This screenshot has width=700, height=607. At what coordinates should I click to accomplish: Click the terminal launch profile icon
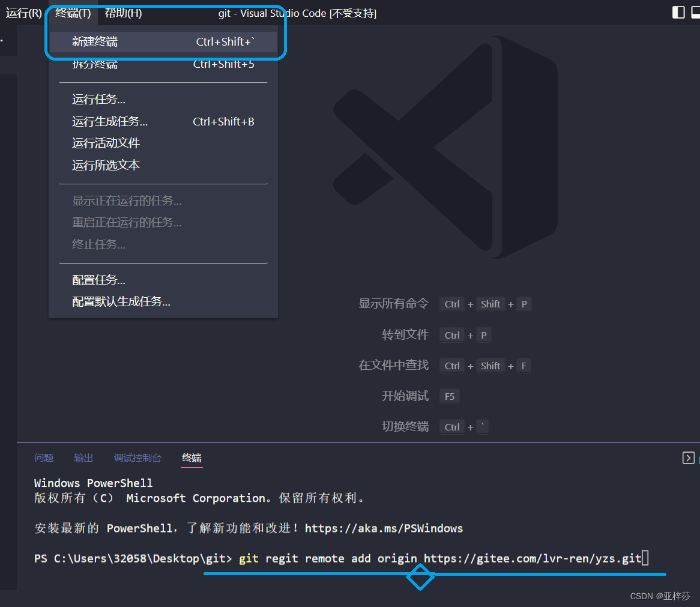pyautogui.click(x=689, y=458)
